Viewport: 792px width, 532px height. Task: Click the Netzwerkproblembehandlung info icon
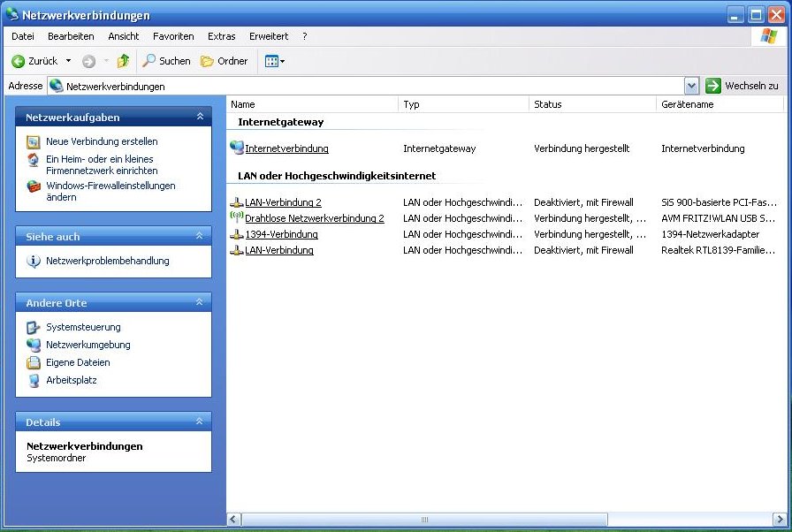34,261
